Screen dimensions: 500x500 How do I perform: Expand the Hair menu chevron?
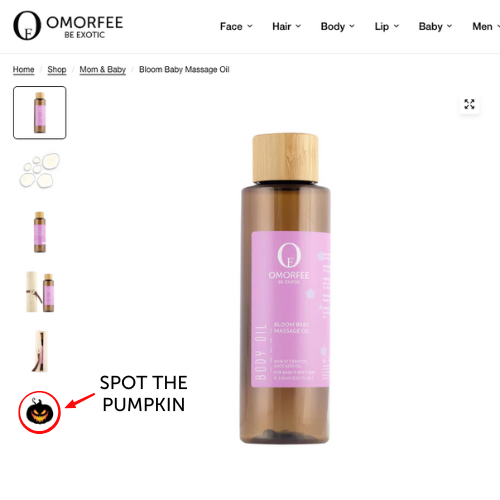coord(298,26)
